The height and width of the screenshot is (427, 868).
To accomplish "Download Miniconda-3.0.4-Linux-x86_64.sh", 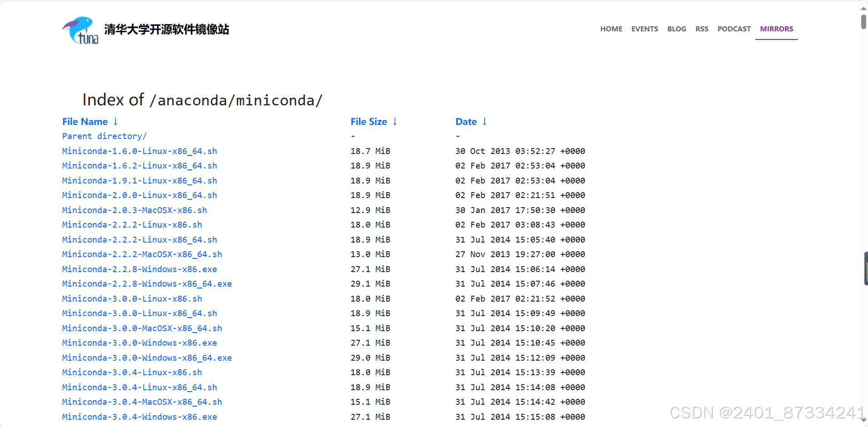I will 140,387.
